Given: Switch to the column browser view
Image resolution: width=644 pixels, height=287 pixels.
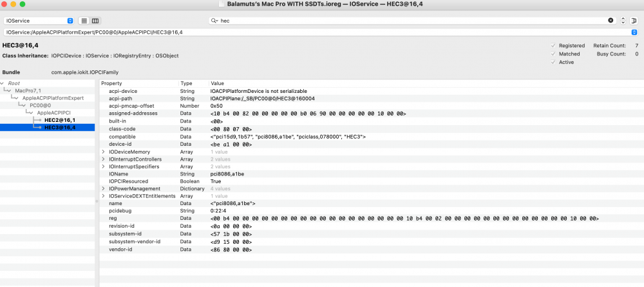Looking at the screenshot, I should (95, 21).
